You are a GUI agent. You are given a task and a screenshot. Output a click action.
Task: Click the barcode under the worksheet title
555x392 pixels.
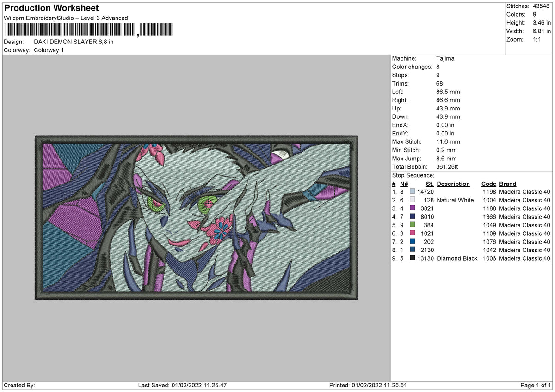click(x=88, y=30)
